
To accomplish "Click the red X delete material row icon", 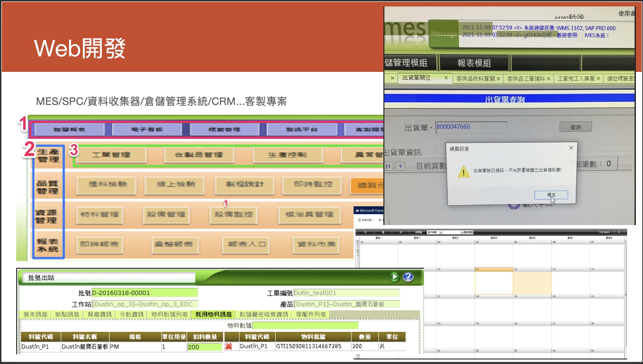I will pos(228,347).
